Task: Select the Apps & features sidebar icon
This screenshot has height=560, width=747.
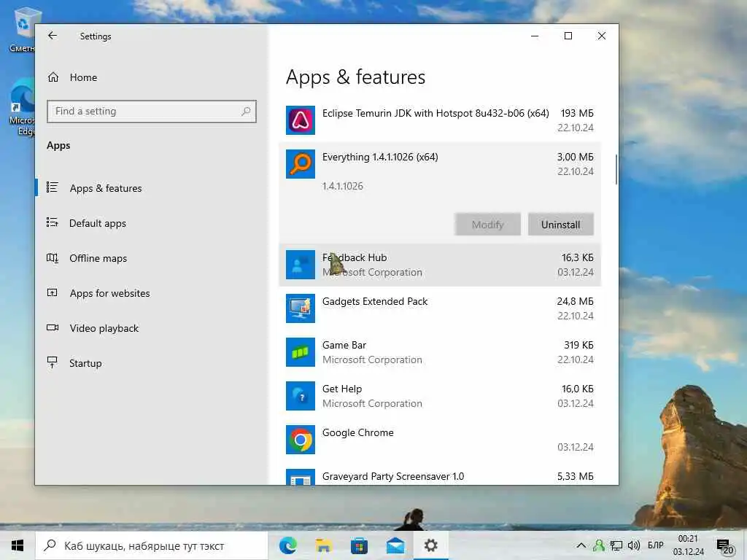Action: coord(53,187)
